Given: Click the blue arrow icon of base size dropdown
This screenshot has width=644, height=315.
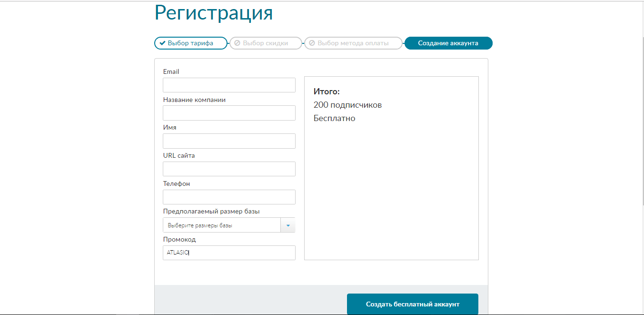Looking at the screenshot, I should click(288, 225).
